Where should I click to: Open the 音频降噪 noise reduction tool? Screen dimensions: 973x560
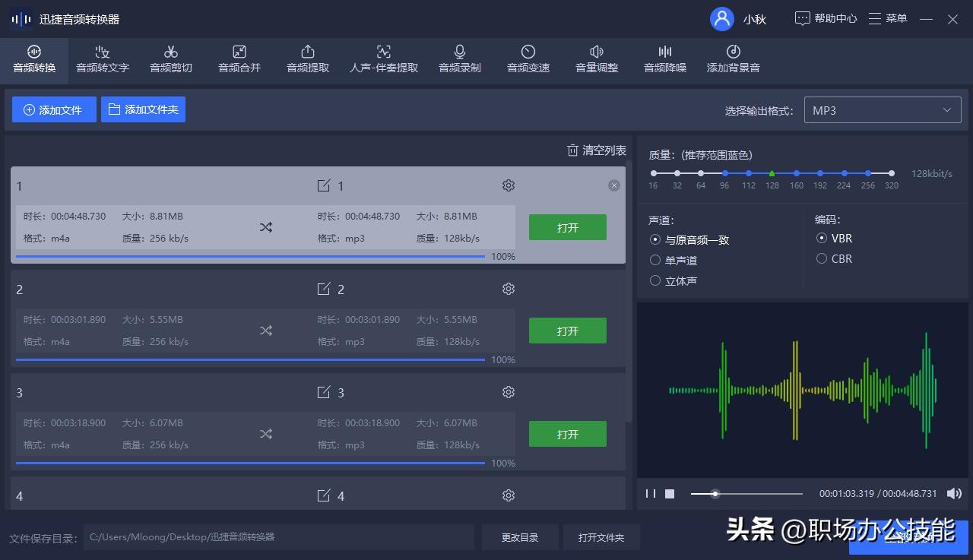(665, 59)
